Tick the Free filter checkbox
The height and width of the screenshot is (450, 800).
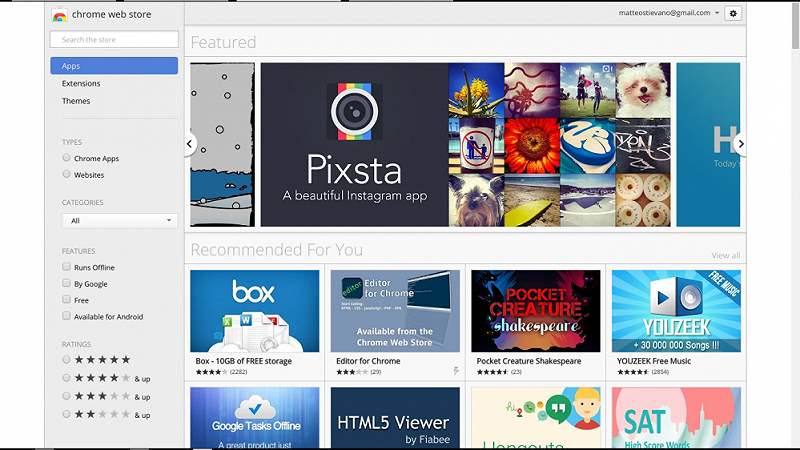pyautogui.click(x=66, y=299)
